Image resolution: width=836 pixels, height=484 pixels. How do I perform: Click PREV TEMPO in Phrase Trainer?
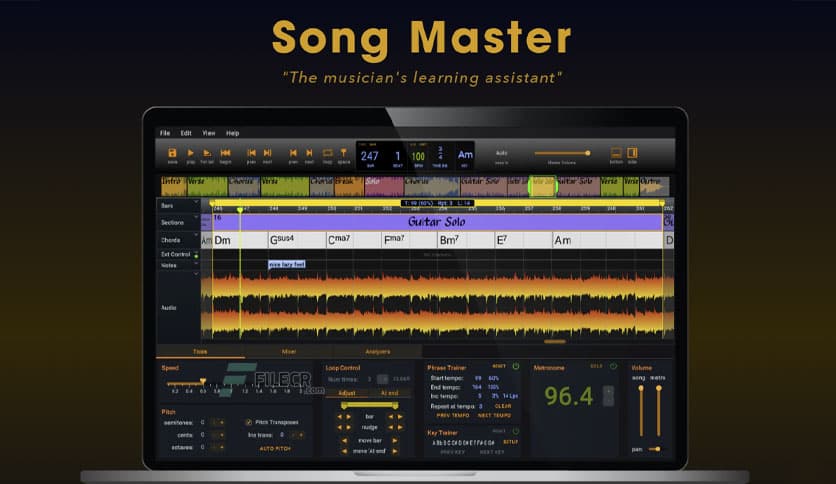(x=453, y=415)
